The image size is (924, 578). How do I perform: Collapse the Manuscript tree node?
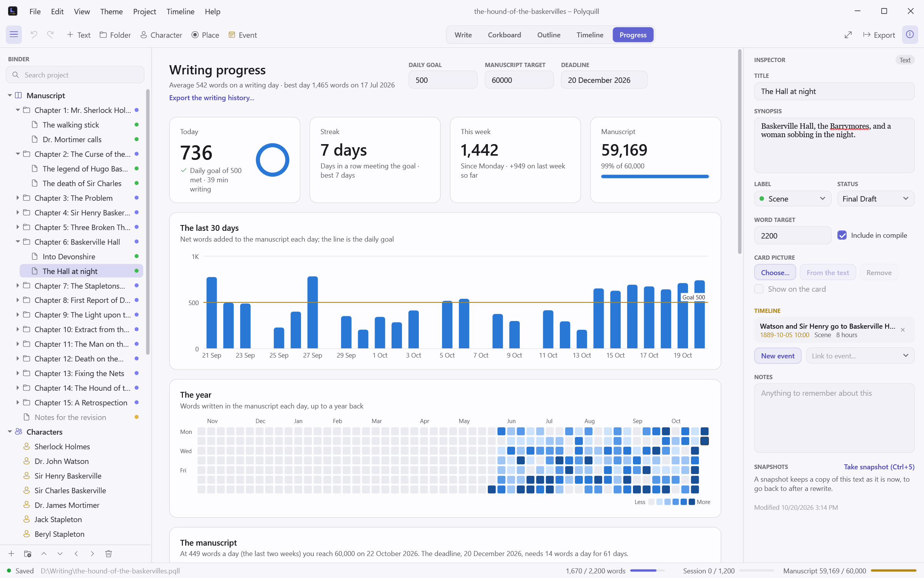coord(10,95)
